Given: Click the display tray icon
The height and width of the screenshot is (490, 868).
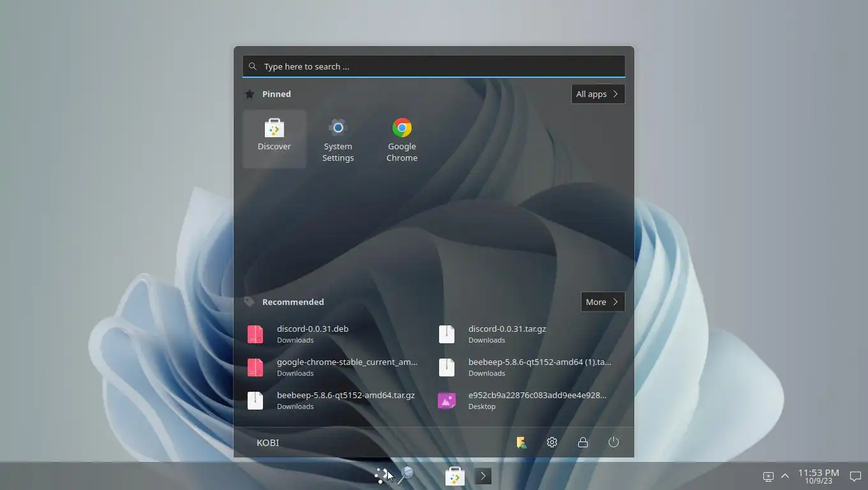Looking at the screenshot, I should pos(768,477).
